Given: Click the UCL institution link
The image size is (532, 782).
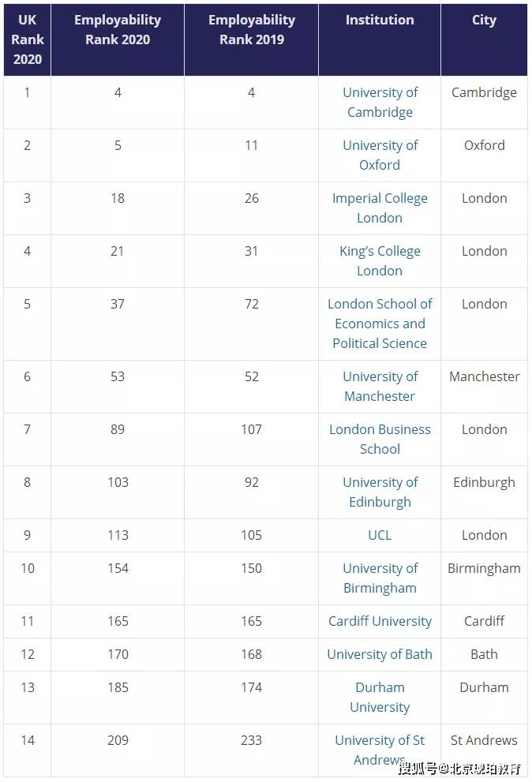Looking at the screenshot, I should tap(380, 535).
